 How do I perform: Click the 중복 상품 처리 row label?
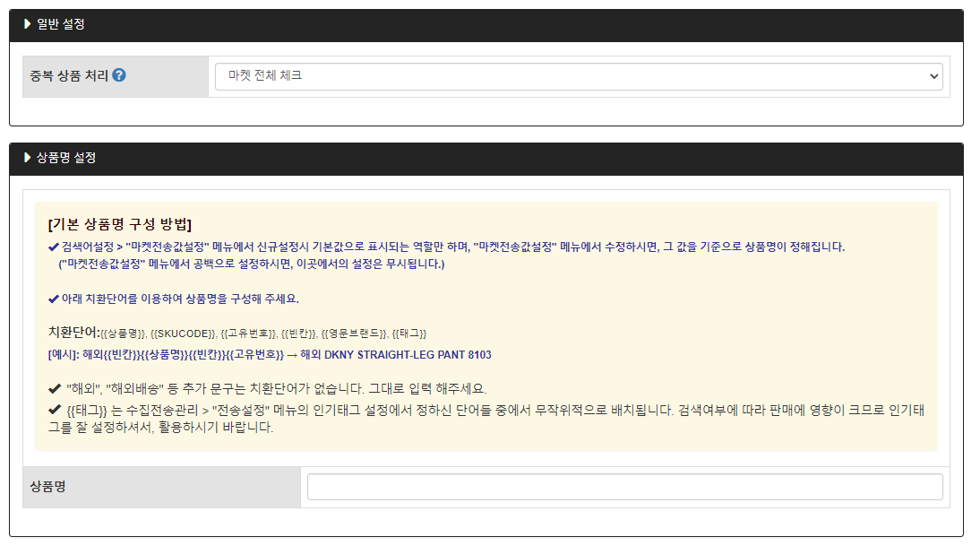click(x=69, y=76)
